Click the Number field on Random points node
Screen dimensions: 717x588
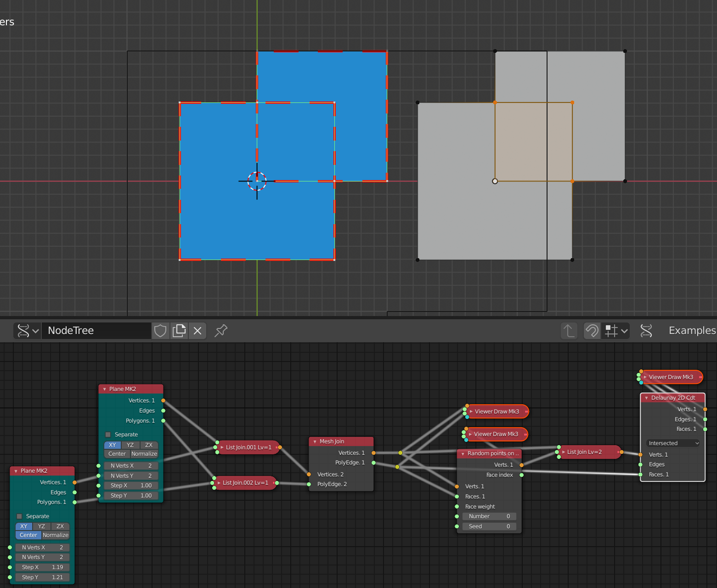[490, 516]
